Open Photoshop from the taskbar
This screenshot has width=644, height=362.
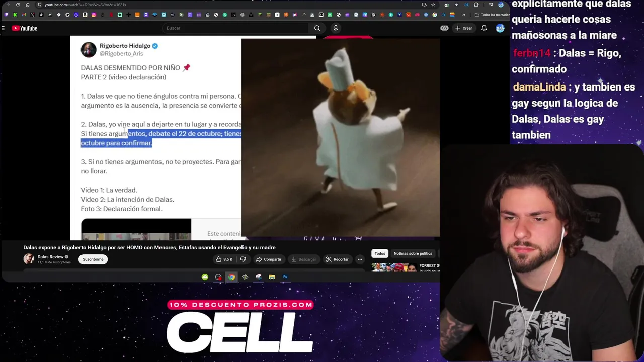click(x=285, y=277)
